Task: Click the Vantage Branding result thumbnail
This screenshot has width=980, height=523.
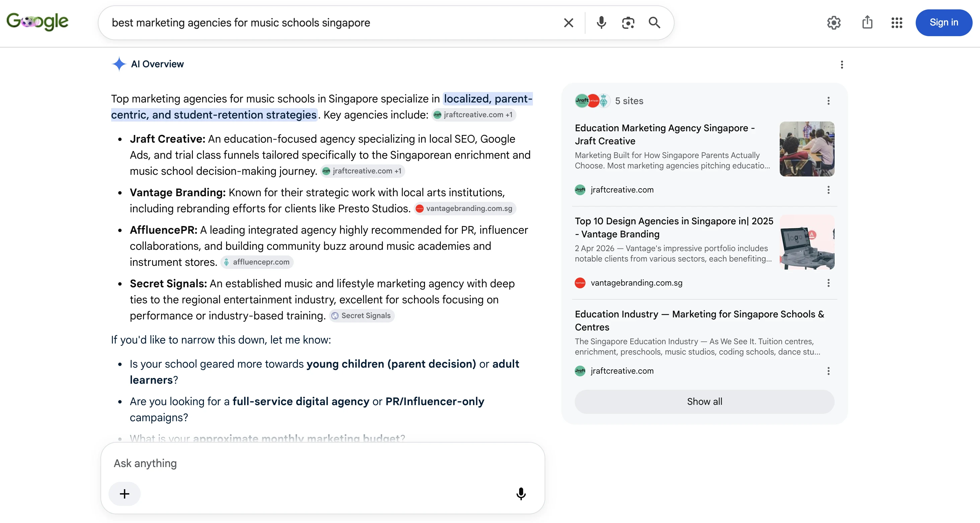Action: [807, 242]
